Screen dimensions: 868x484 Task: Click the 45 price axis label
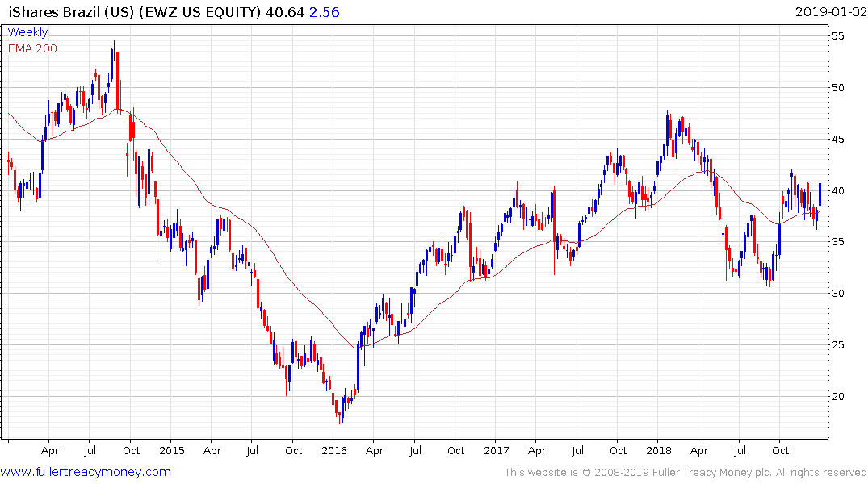[837, 140]
